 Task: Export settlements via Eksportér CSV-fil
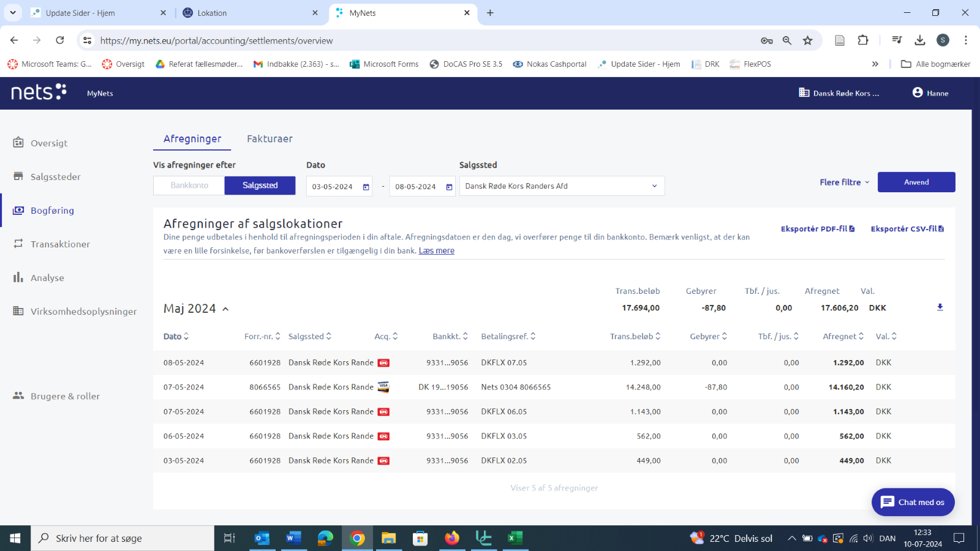pos(908,228)
